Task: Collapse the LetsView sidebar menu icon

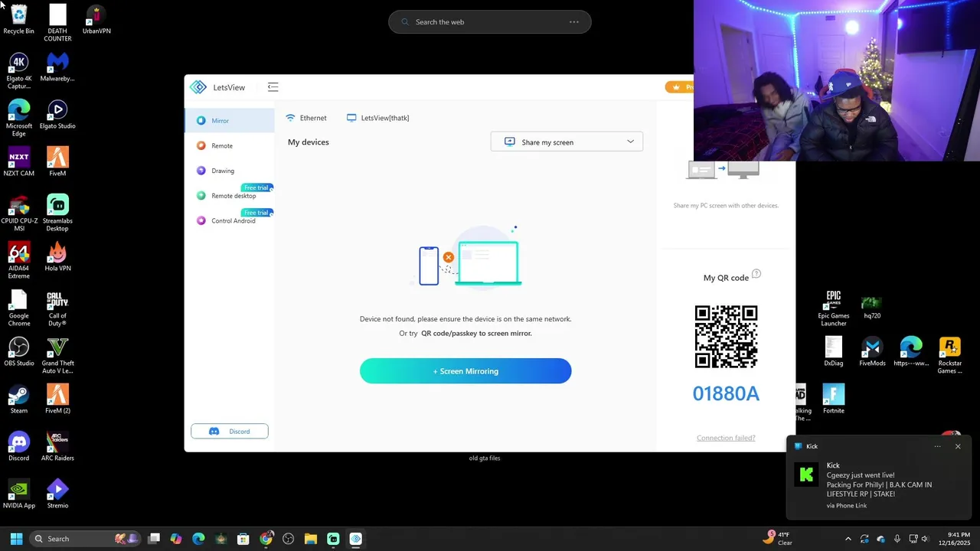Action: coord(273,87)
